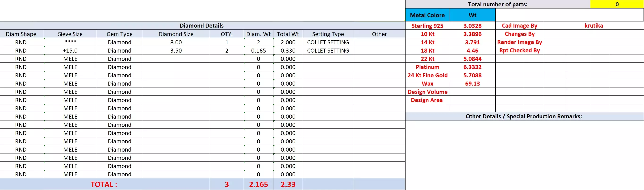The height and width of the screenshot is (190, 644).
Task: Click the Wax weight '69.13'
Action: pos(473,83)
